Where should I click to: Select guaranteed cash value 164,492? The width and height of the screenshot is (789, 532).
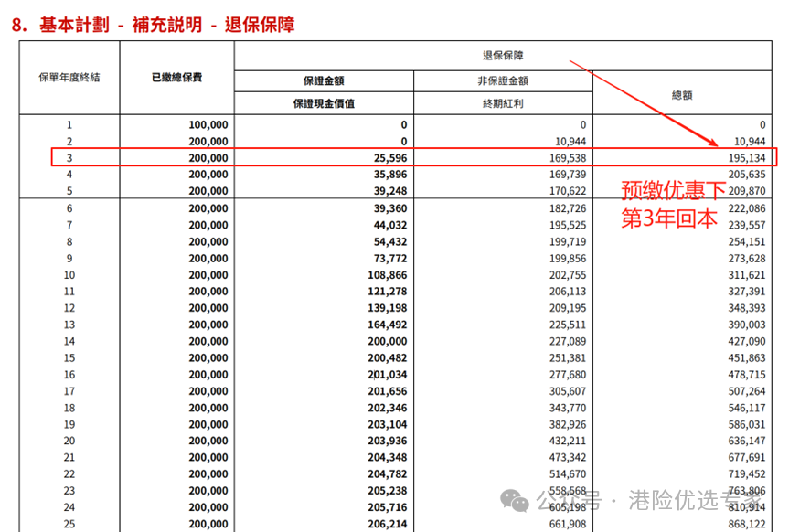click(x=387, y=325)
